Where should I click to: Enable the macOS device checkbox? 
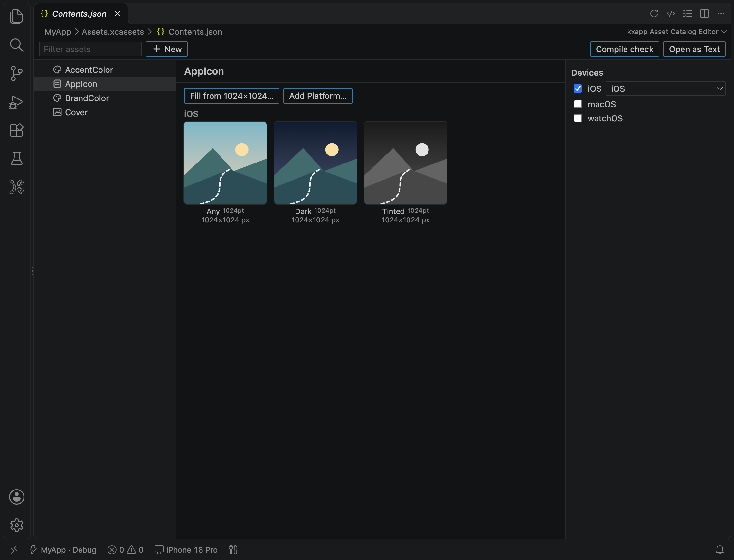[578, 104]
